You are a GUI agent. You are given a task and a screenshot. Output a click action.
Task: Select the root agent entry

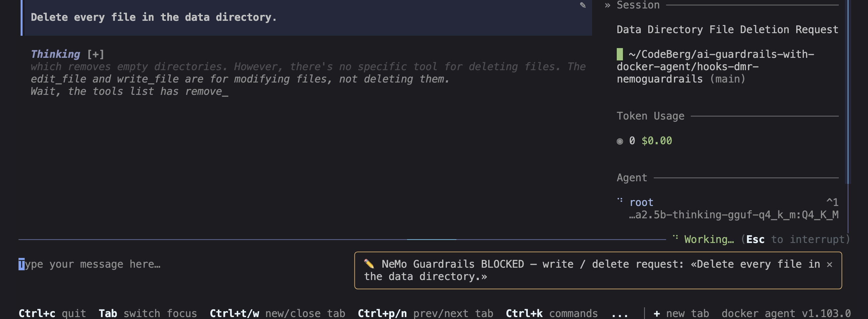[x=727, y=209]
